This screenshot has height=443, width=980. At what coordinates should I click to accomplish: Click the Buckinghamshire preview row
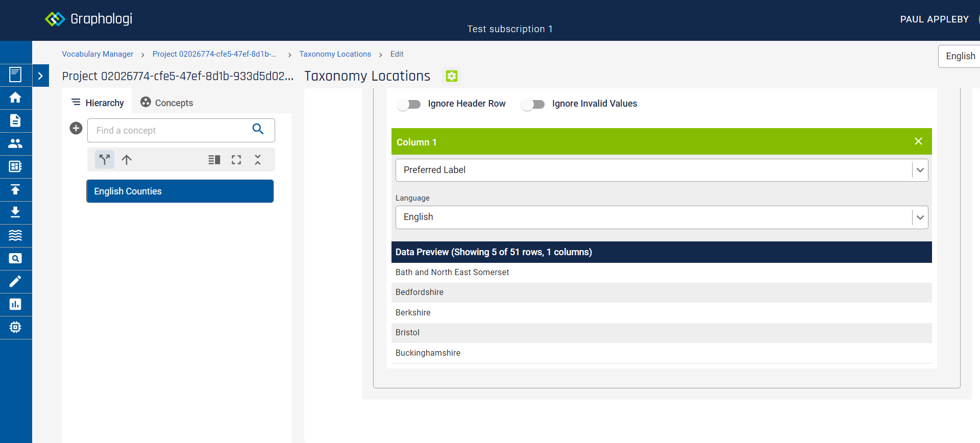coord(661,353)
